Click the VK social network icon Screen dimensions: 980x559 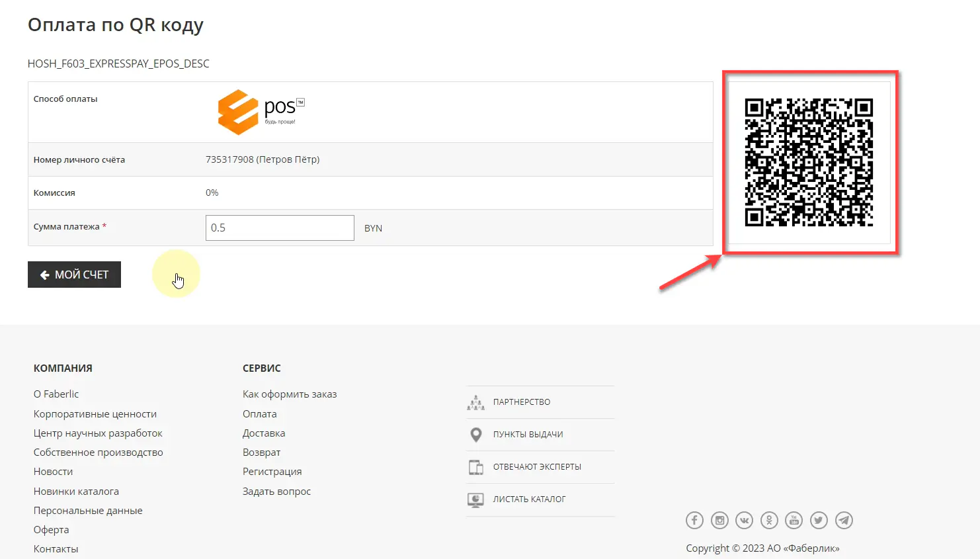744,520
